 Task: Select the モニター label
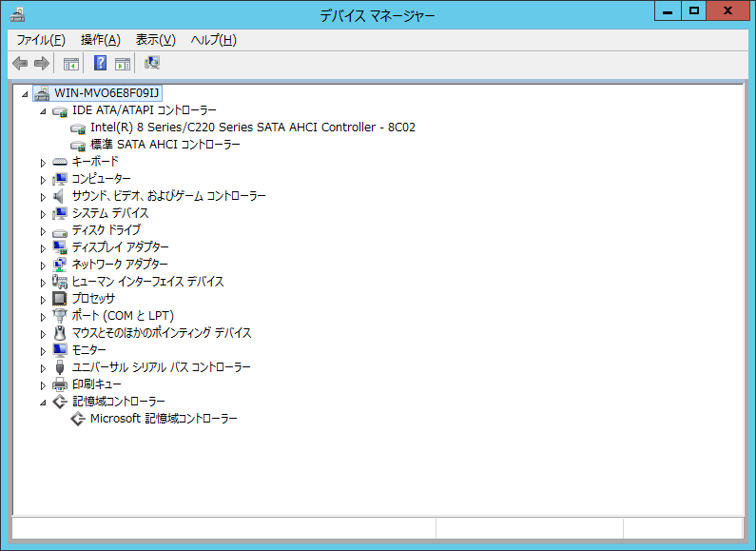tap(88, 350)
